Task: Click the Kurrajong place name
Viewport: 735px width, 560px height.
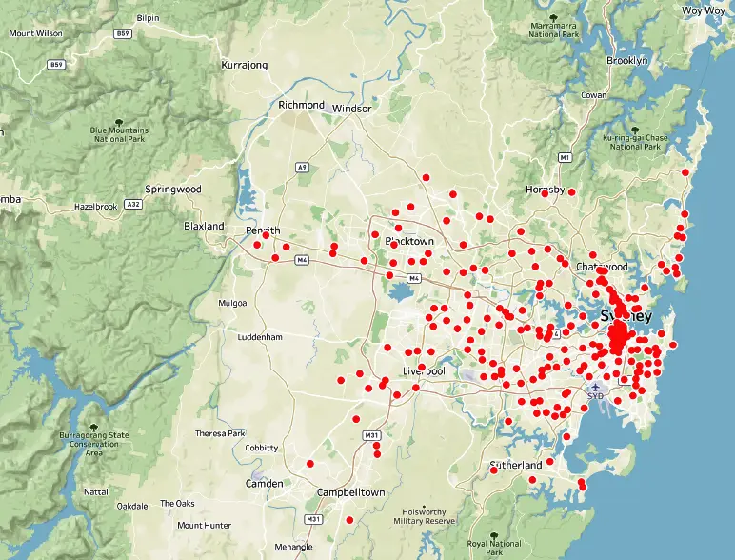Action: [x=244, y=65]
